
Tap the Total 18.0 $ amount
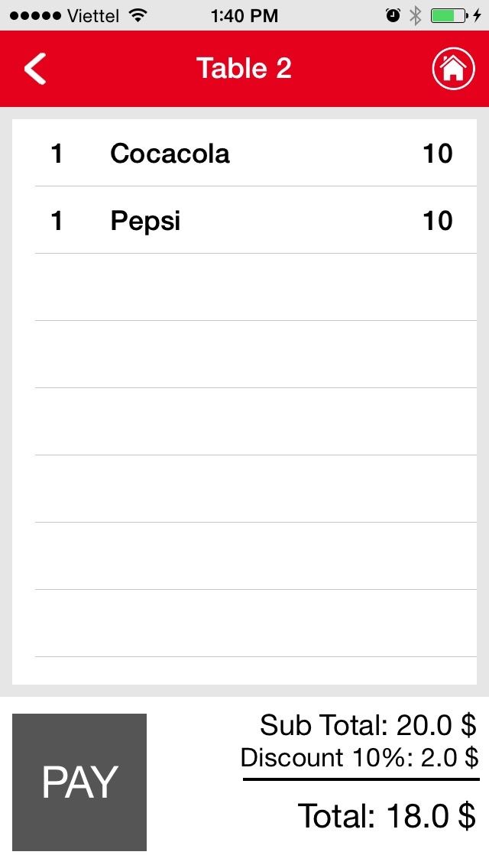click(387, 816)
